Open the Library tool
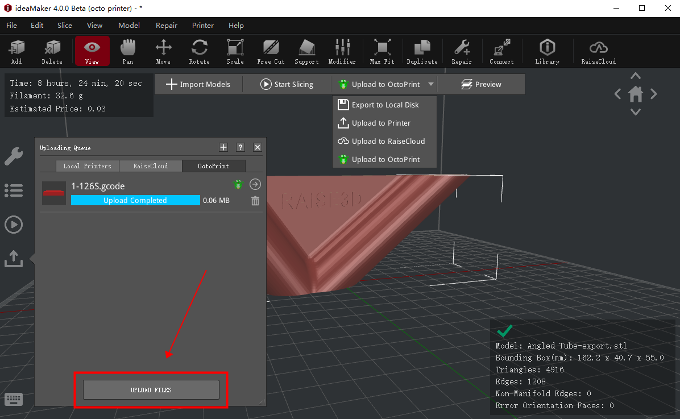Image resolution: width=680 pixels, height=420 pixels. tap(547, 51)
